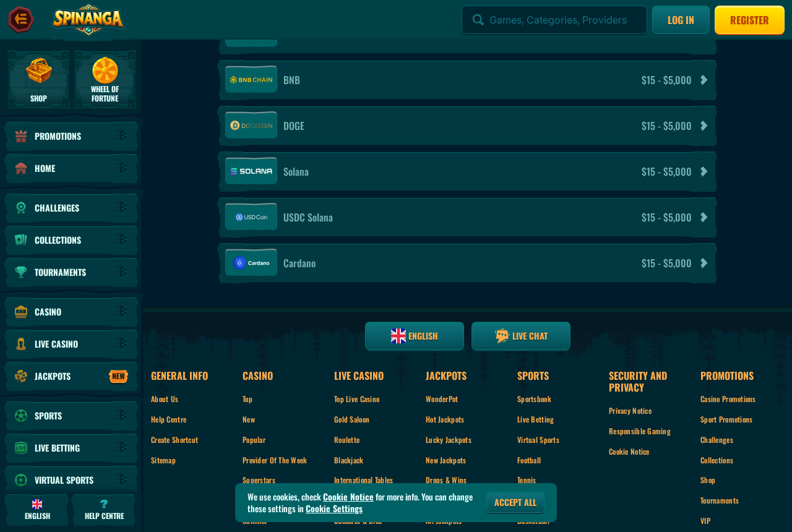Viewport: 792px width, 532px height.
Task: Open About Us footer link
Action: click(165, 399)
